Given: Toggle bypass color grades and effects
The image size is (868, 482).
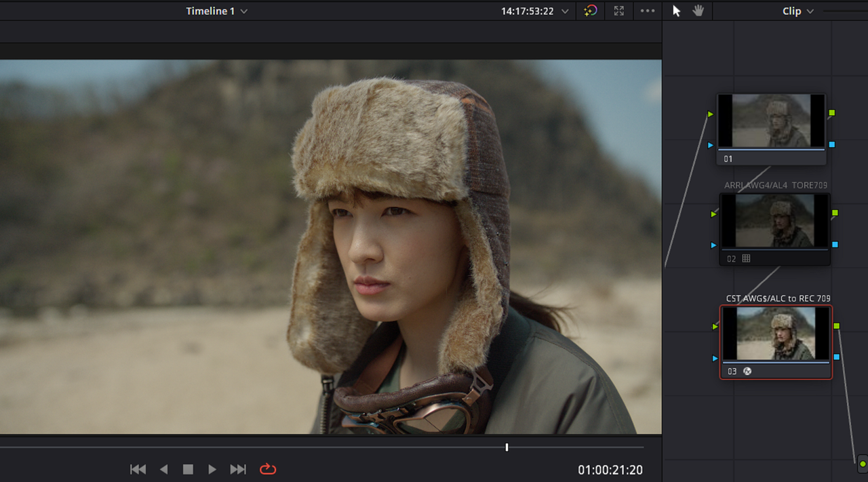Looking at the screenshot, I should (x=591, y=11).
